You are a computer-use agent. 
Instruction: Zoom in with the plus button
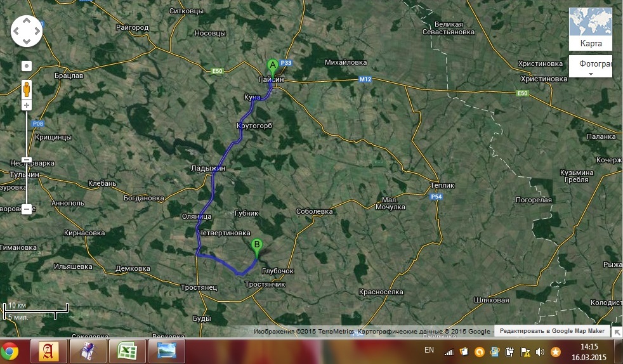click(x=27, y=105)
